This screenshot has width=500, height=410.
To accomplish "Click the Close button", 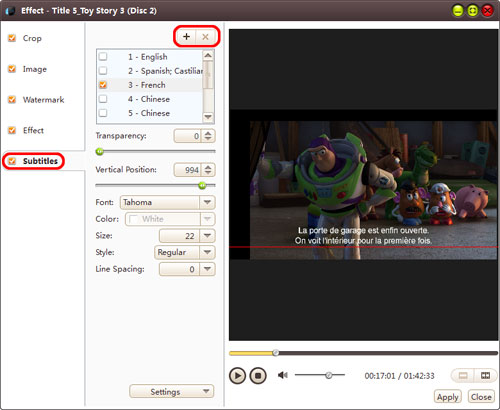I will click(481, 397).
